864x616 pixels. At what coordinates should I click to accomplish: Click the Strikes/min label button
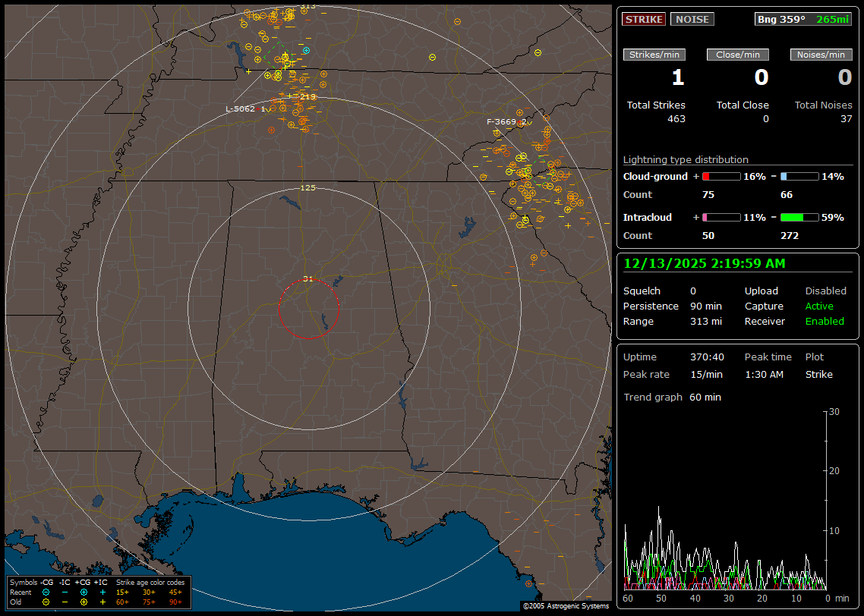point(654,55)
